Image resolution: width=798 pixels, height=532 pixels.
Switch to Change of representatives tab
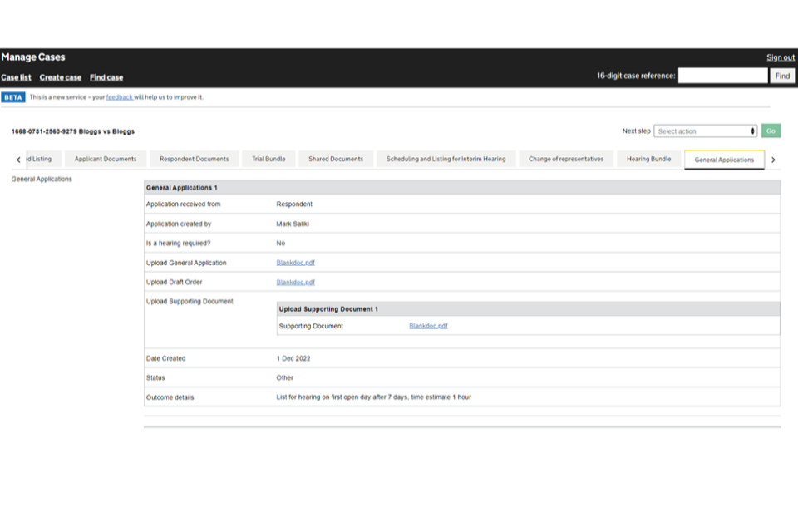565,159
